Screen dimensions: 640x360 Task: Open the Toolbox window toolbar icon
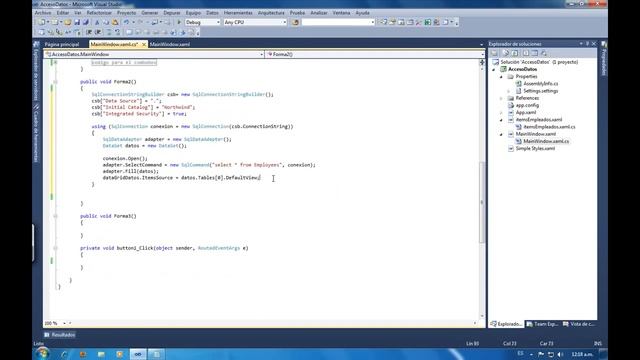(x=418, y=22)
